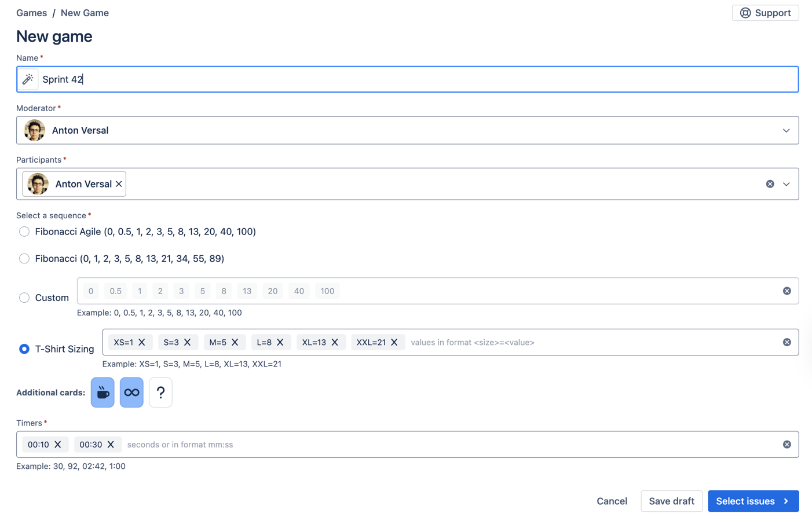Clear all participants with the circle X icon
812x521 pixels.
point(770,184)
